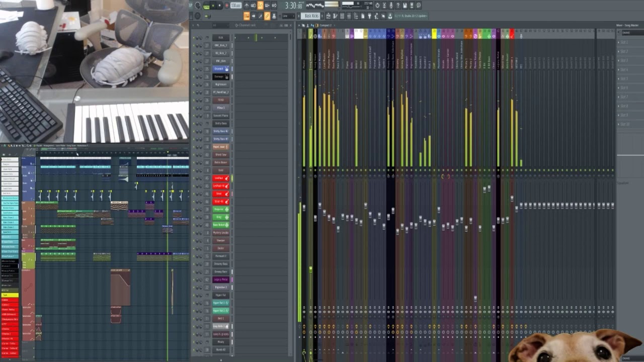
Task: Click the oscilloscope waveform display
Action: click(x=315, y=6)
